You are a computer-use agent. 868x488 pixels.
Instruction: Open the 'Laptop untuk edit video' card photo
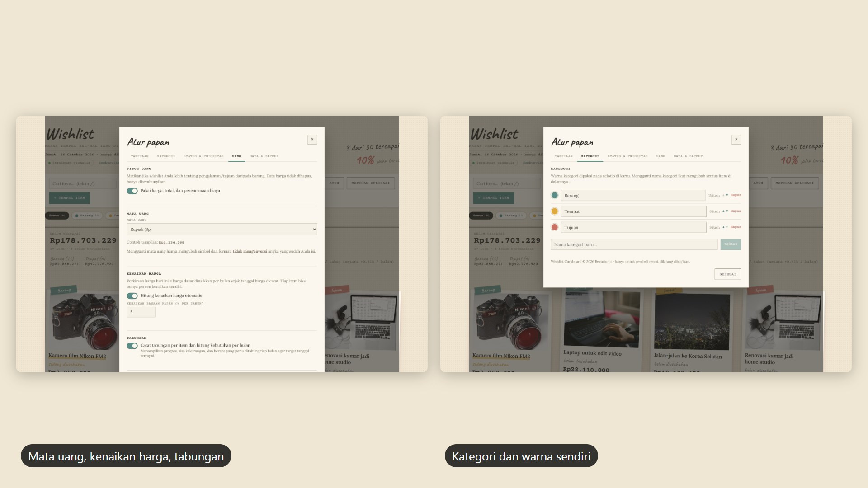coord(602,319)
